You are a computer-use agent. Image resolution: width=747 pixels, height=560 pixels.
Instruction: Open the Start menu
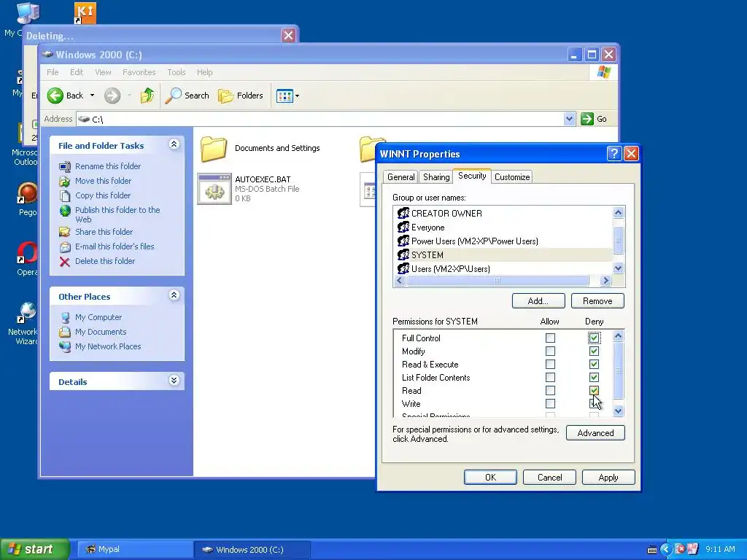[x=35, y=549]
